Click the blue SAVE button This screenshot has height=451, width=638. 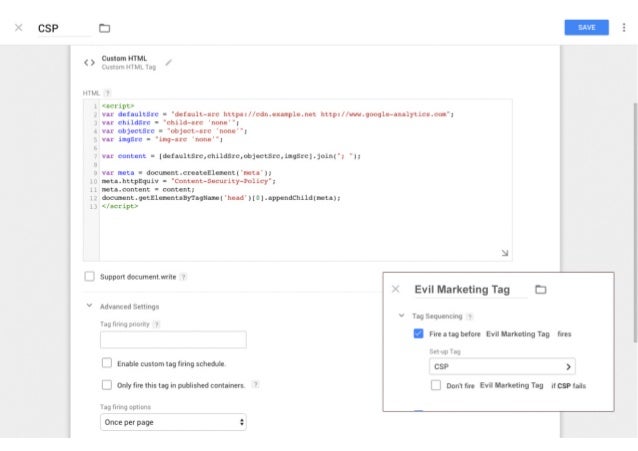point(586,27)
